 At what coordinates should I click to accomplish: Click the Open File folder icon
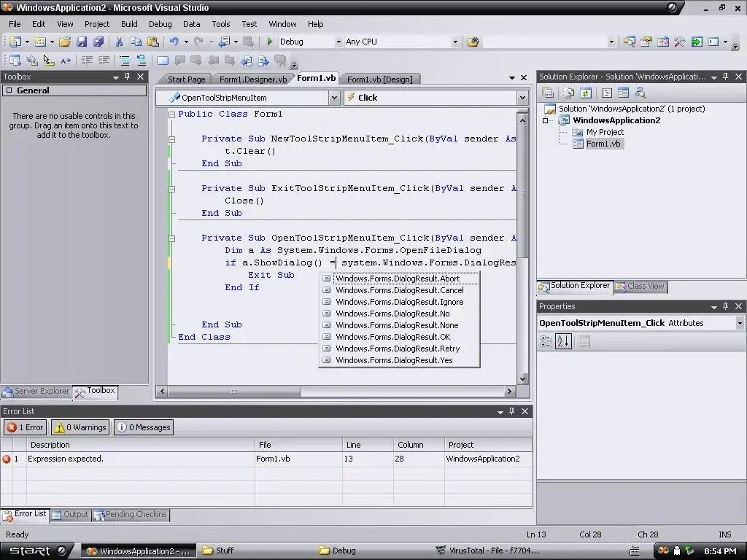tap(65, 42)
